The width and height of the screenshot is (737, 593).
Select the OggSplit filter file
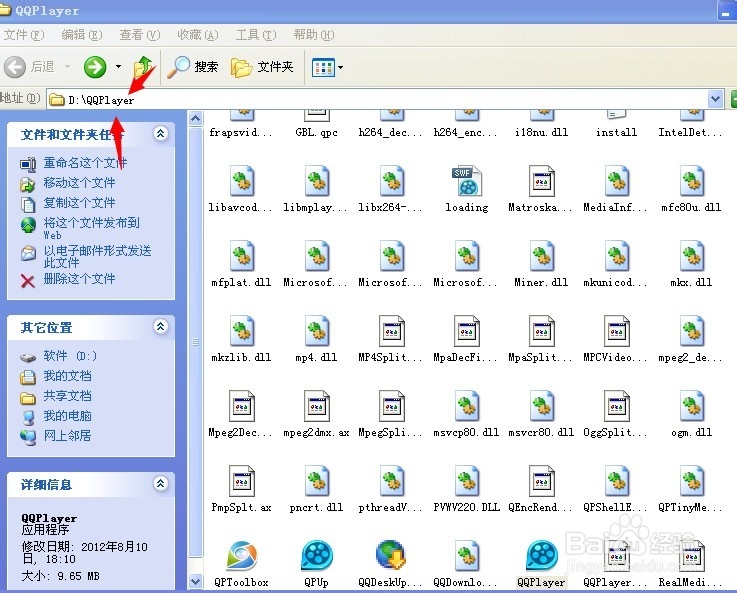(616, 414)
